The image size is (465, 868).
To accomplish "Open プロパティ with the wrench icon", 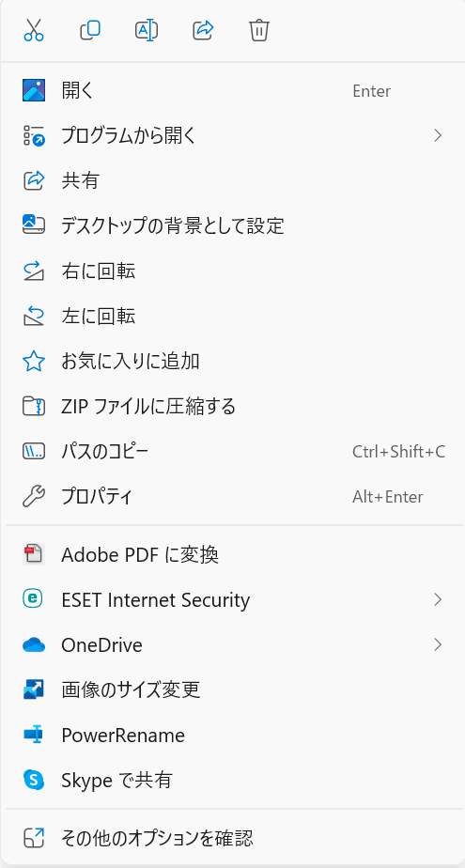I will (233, 497).
